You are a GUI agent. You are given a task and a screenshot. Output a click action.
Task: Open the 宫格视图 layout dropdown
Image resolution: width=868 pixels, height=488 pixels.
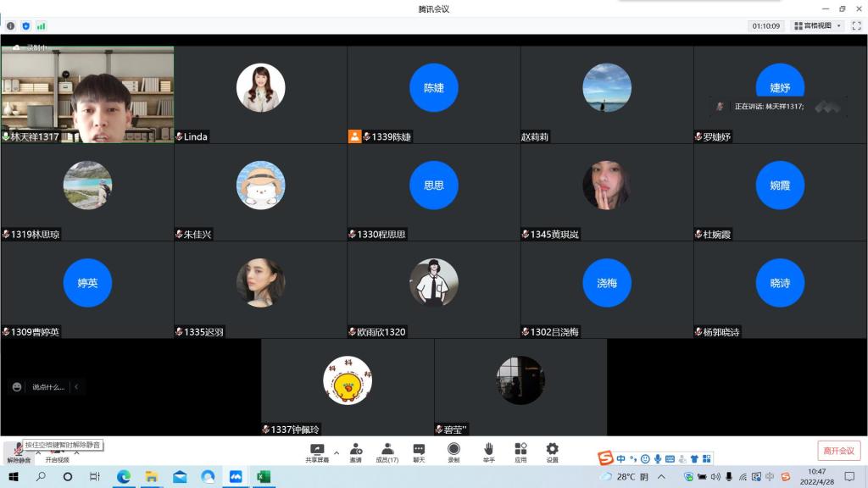pos(817,26)
